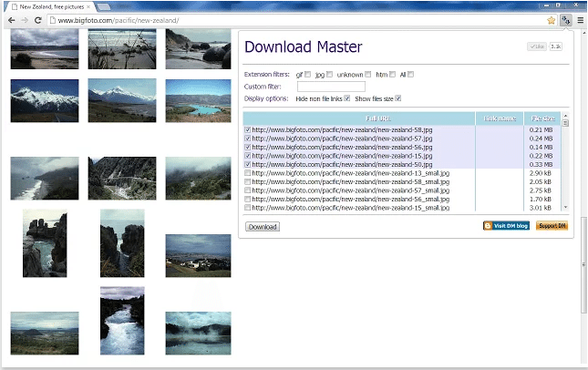Open the misty coastline surf thumbnail
Image resolution: width=588 pixels, height=370 pixels.
pos(45,178)
